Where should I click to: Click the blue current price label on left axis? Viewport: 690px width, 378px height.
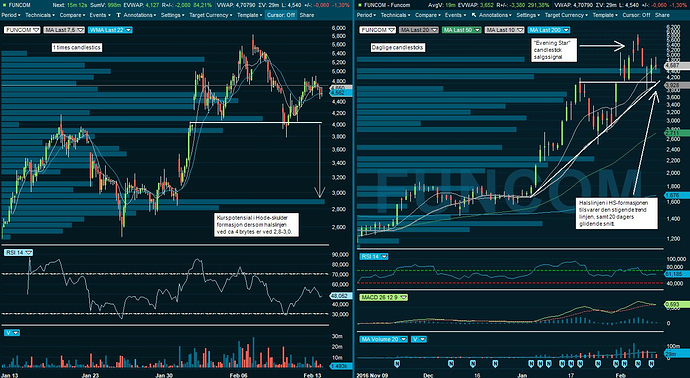(341, 93)
